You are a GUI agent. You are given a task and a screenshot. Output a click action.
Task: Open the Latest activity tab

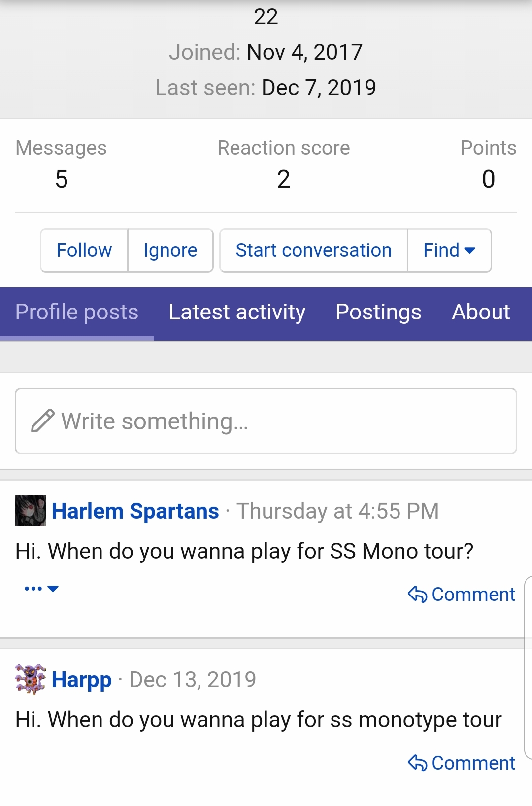pos(237,312)
